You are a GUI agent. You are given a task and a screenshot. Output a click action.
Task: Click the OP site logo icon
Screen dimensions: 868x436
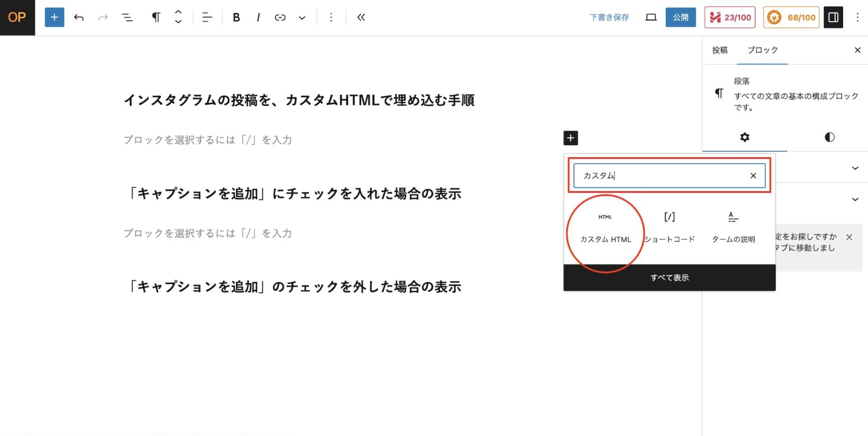coord(17,17)
